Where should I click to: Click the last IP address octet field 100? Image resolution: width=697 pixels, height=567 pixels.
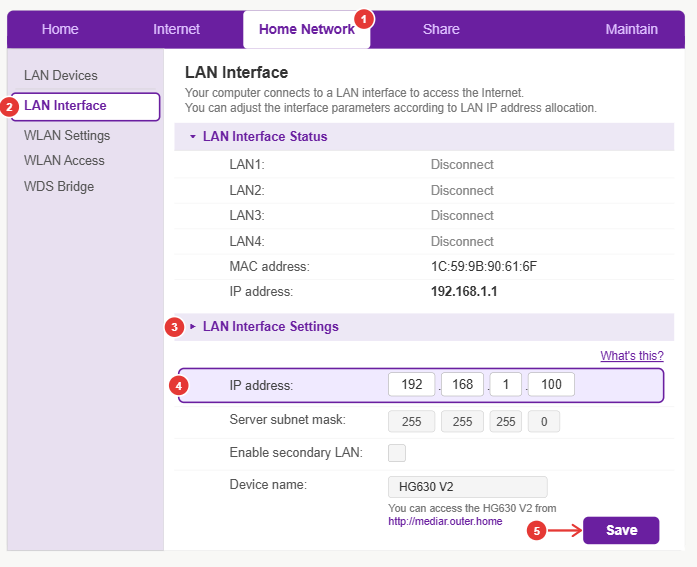tap(551, 384)
